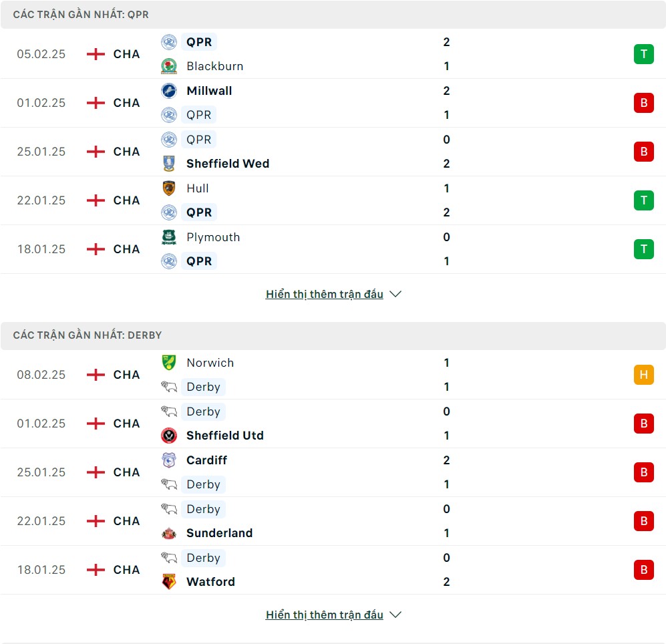The width and height of the screenshot is (666, 644).
Task: Click the red B badge for Millwall-QPR
Action: [x=644, y=103]
